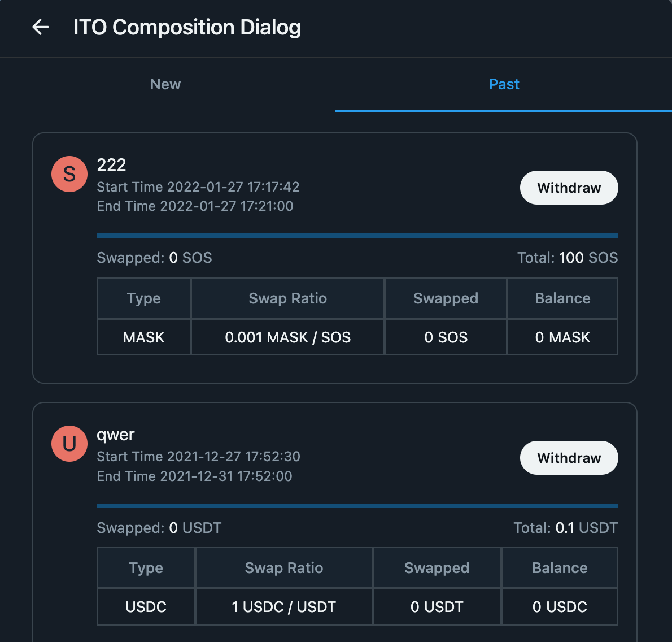
Task: Click the ITO Composition Dialog heading
Action: coord(187,27)
